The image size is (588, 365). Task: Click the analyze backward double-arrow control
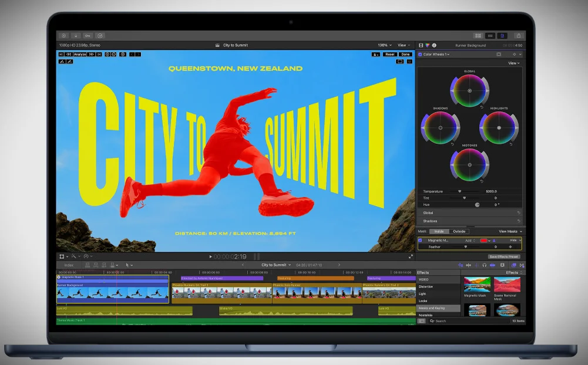(69, 55)
